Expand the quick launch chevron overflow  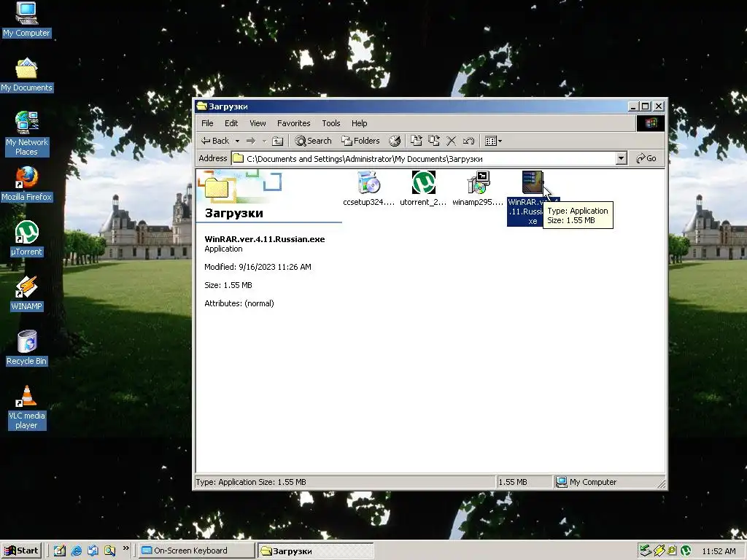[125, 548]
